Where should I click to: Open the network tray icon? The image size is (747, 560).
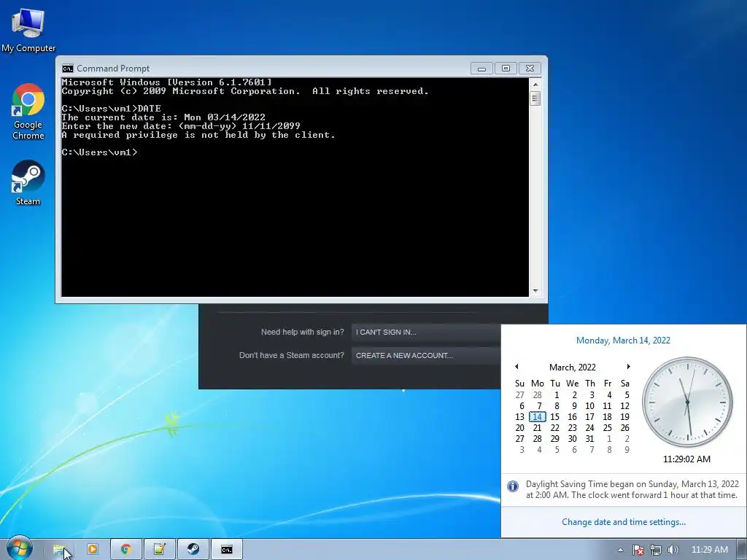656,550
